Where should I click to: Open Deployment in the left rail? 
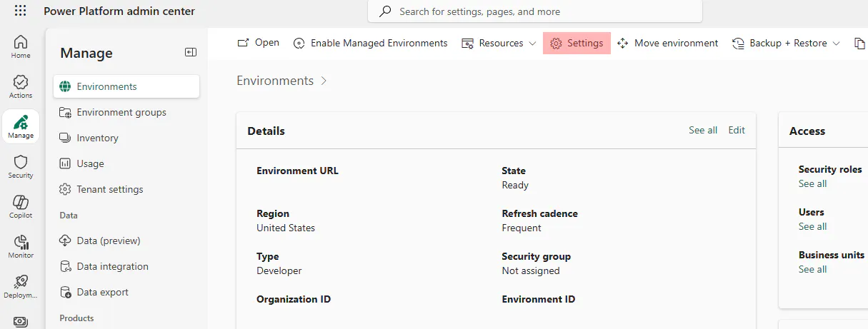[21, 286]
